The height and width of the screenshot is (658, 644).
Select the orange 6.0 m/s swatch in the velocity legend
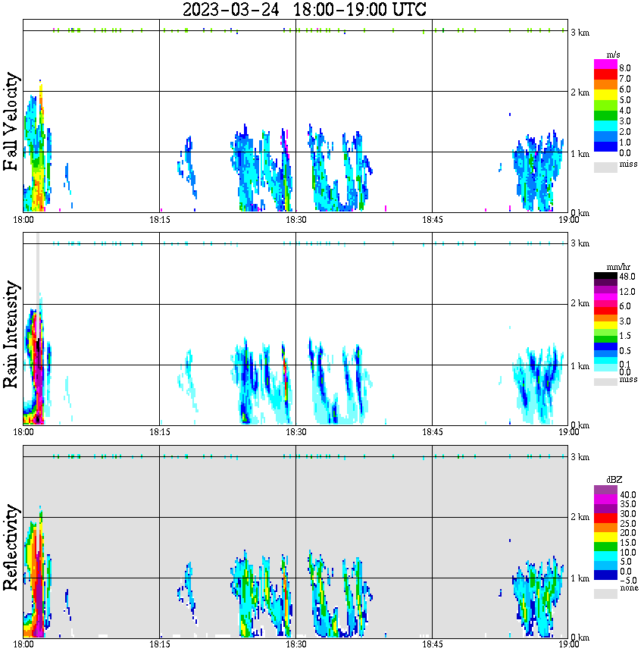[605, 85]
